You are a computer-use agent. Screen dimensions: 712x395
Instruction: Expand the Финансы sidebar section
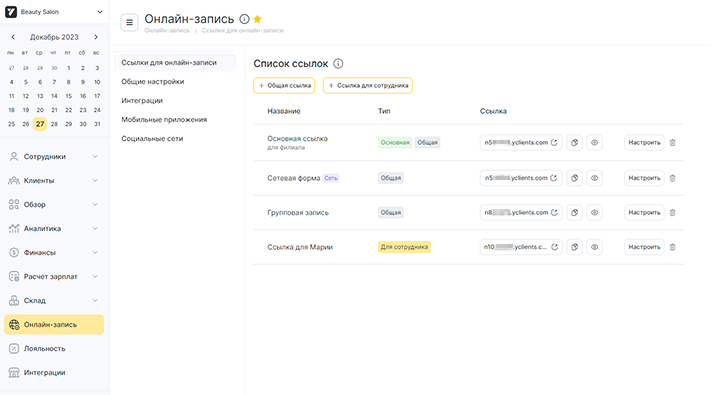point(54,252)
